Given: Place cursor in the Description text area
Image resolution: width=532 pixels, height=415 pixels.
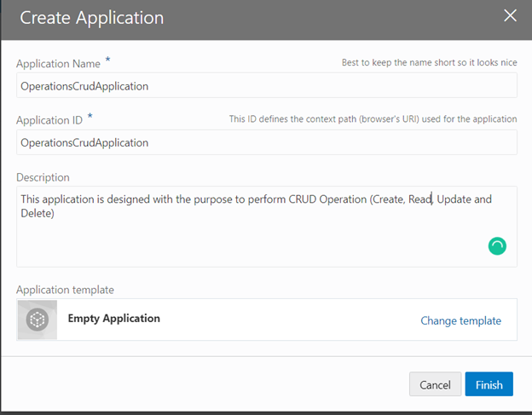Looking at the screenshot, I should pyautogui.click(x=267, y=227).
